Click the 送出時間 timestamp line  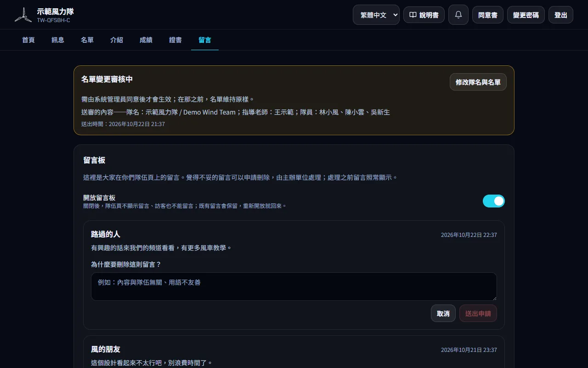click(123, 124)
